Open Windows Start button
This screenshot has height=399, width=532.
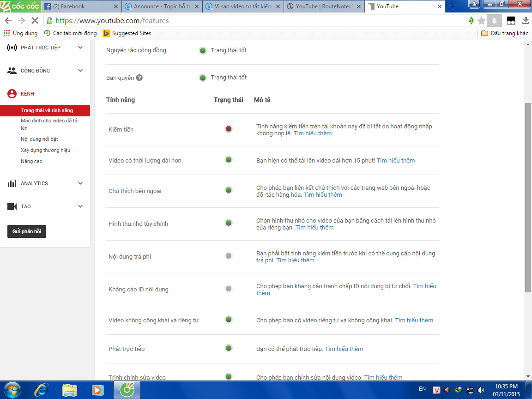tap(12, 390)
